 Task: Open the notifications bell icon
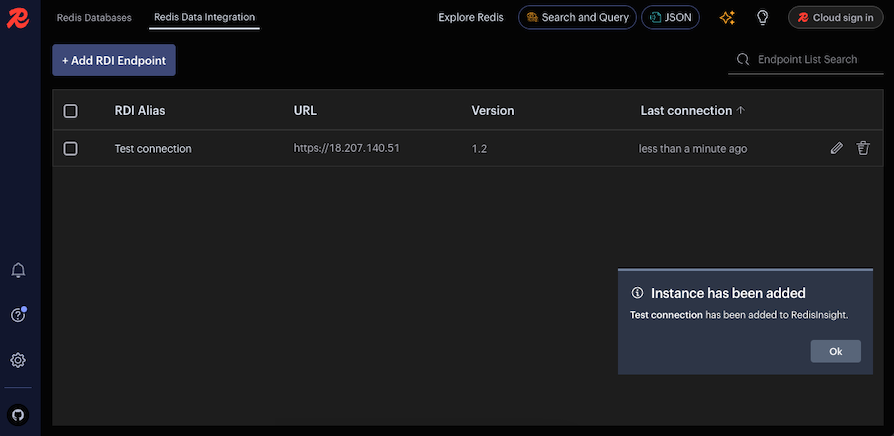(18, 270)
